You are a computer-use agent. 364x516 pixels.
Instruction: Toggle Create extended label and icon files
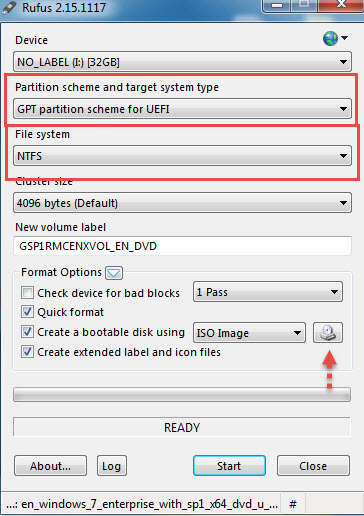(27, 352)
